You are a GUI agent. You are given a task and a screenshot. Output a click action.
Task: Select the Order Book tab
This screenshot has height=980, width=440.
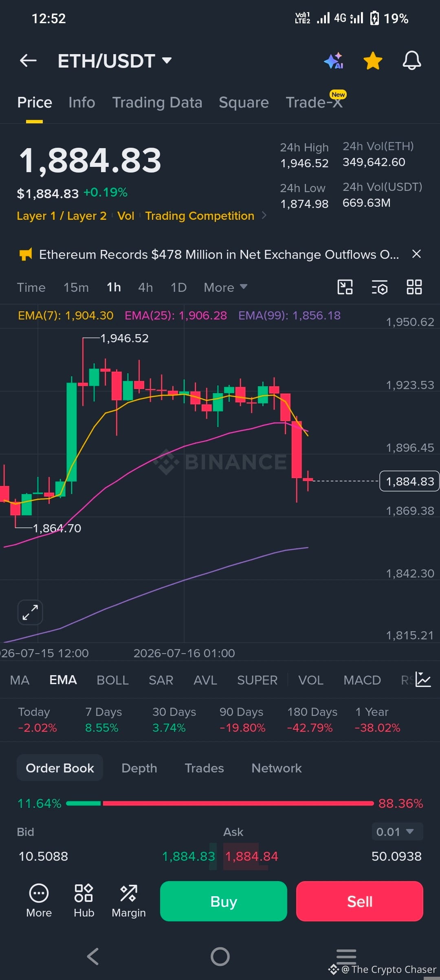pyautogui.click(x=60, y=768)
